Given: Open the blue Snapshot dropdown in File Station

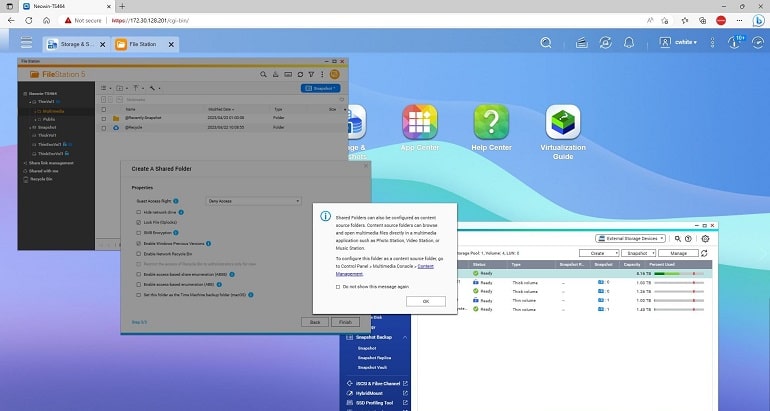Looking at the screenshot, I should pos(320,88).
